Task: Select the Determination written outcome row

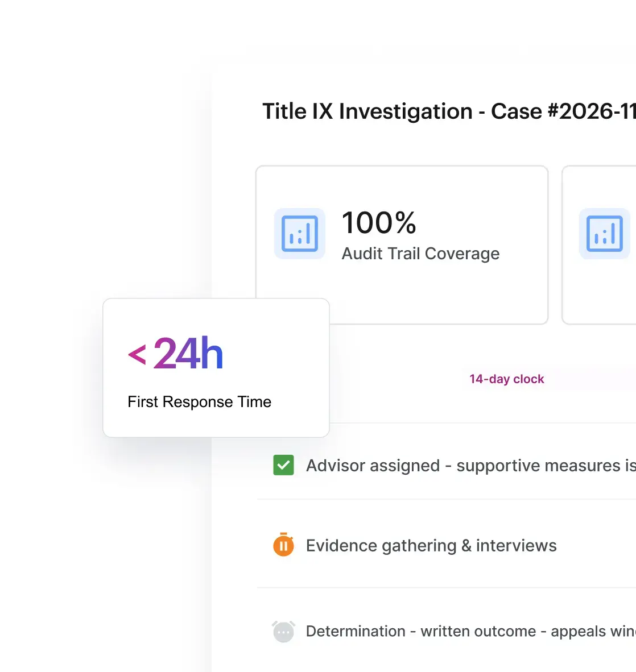Action: (447, 631)
